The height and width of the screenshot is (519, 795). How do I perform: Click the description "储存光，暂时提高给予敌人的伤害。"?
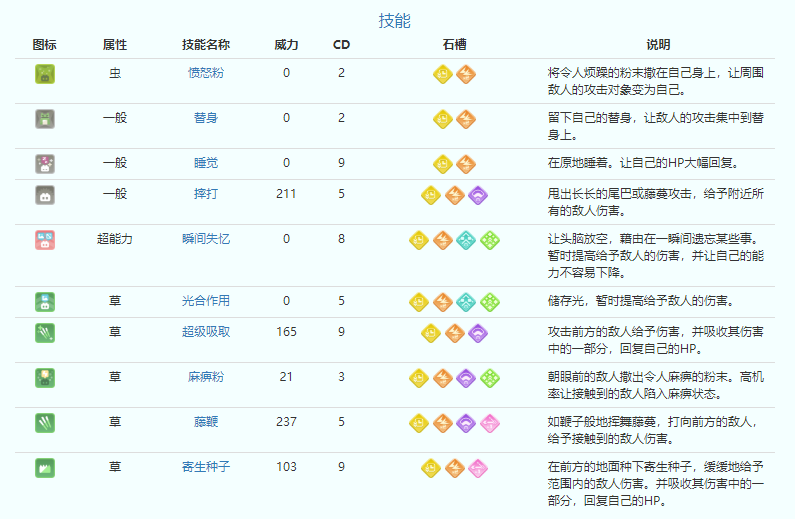click(x=641, y=301)
